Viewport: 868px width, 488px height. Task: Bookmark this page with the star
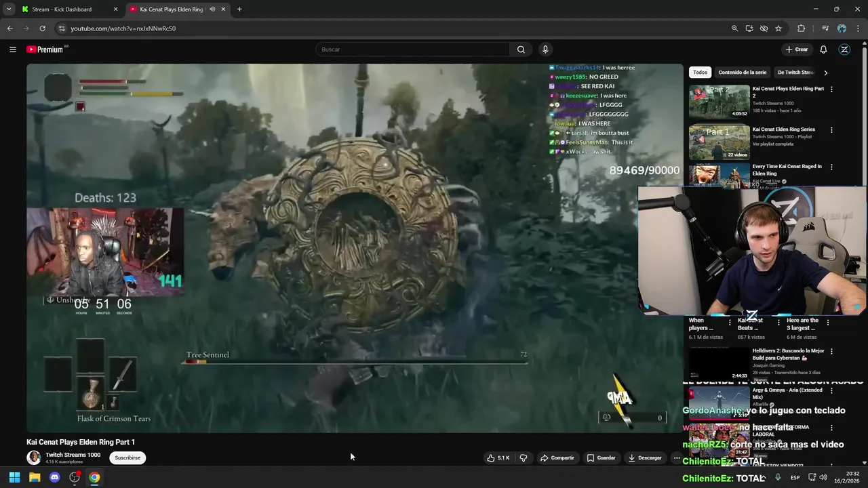[x=778, y=28]
